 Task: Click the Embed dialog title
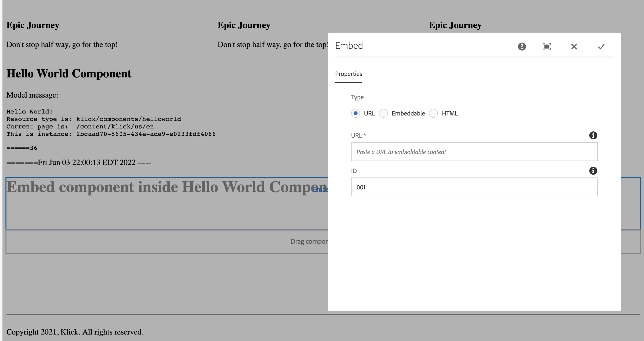point(349,46)
